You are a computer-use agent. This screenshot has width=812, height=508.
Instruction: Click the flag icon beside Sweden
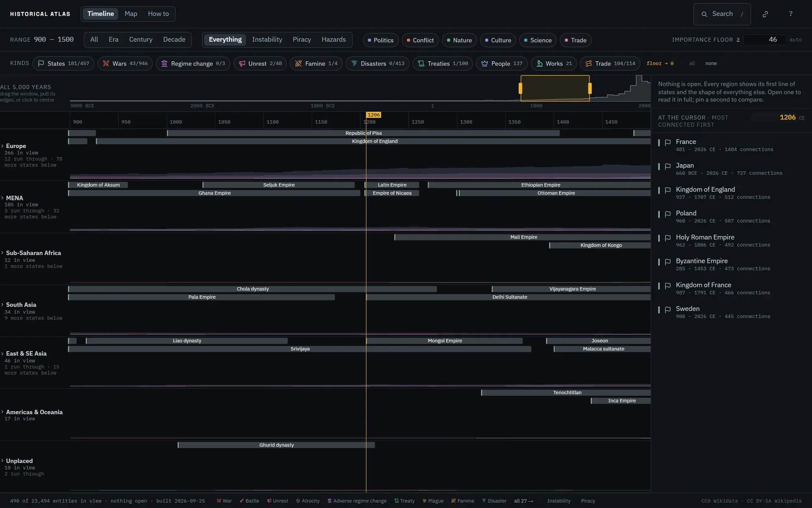[668, 309]
